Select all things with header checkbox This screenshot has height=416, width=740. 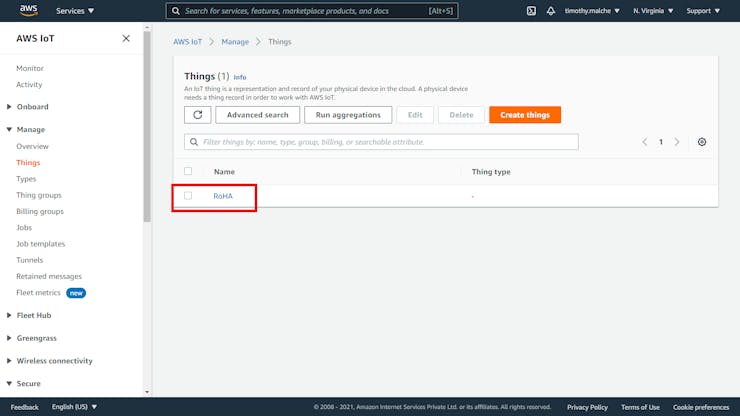click(x=188, y=171)
